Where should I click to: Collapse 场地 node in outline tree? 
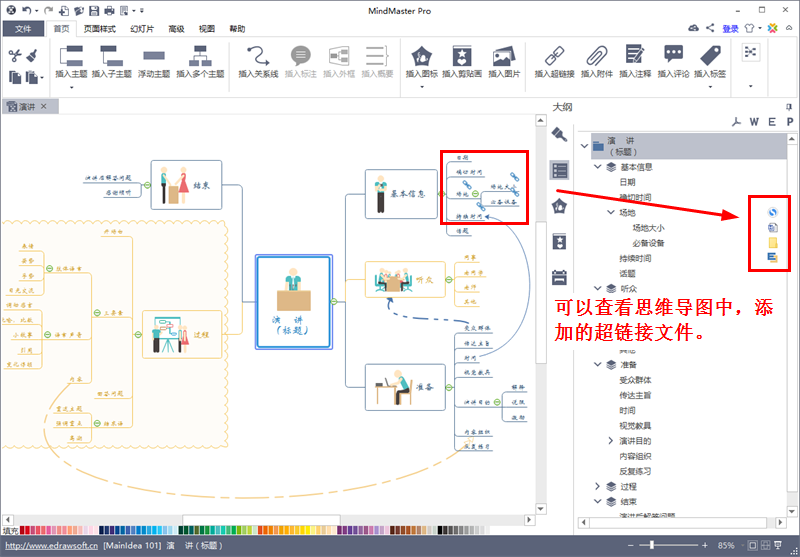click(611, 212)
